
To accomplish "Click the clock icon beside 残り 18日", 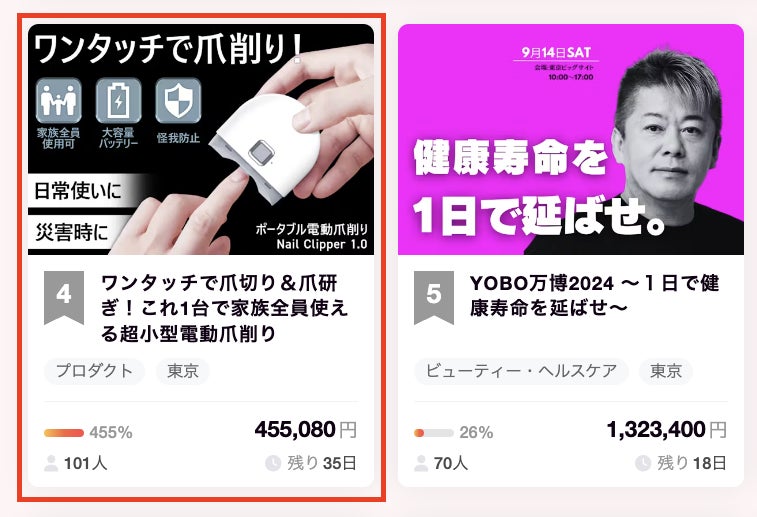I will [643, 463].
